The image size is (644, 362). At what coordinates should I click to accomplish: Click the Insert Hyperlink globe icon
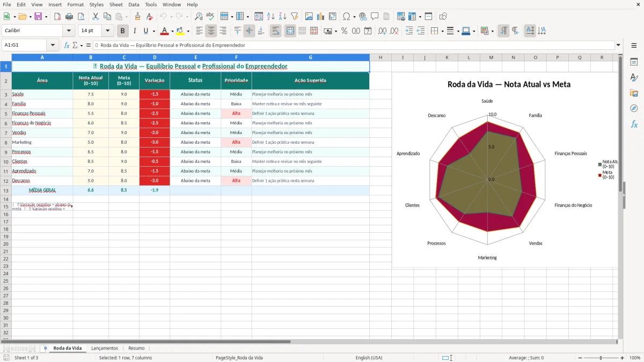tap(363, 17)
